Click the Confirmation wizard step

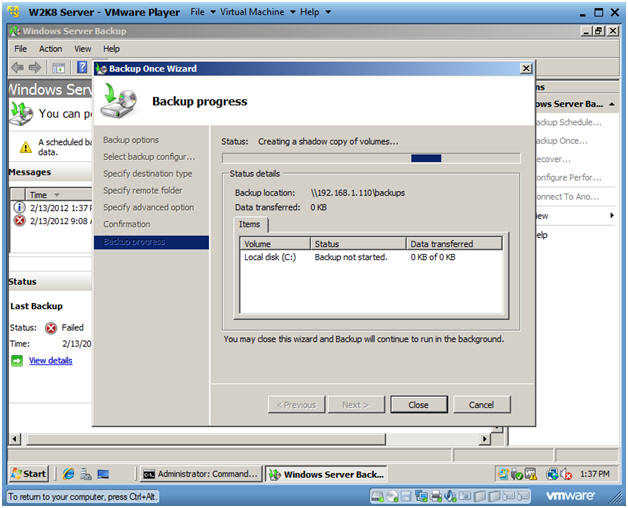[127, 224]
